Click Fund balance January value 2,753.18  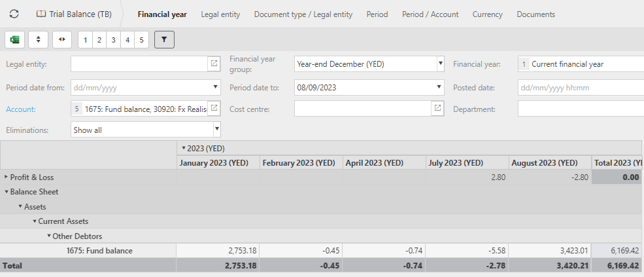(218, 251)
